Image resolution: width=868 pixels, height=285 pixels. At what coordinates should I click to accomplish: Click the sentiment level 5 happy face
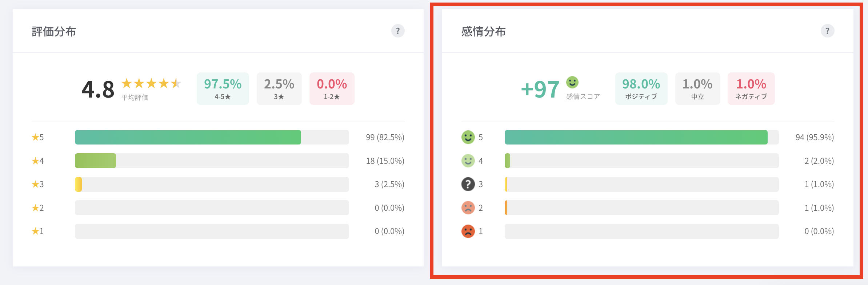(x=468, y=137)
